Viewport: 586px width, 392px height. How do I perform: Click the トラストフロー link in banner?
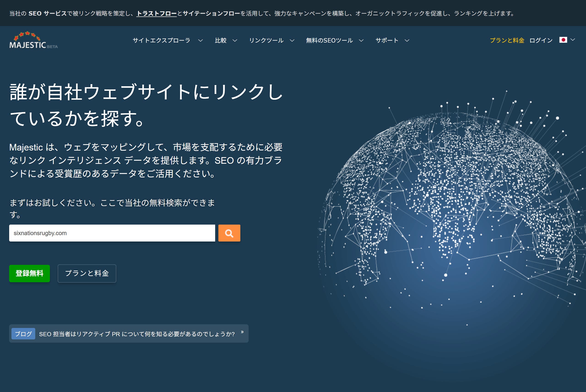[x=157, y=13]
